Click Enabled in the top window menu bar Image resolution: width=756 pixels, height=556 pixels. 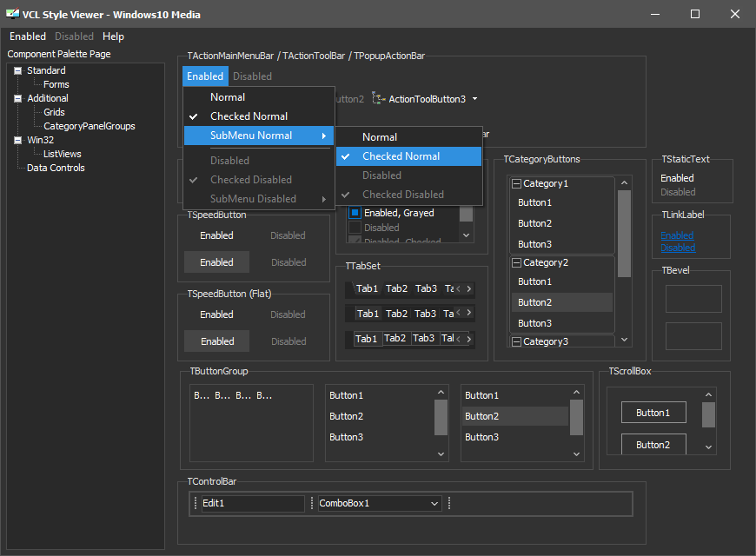[28, 36]
